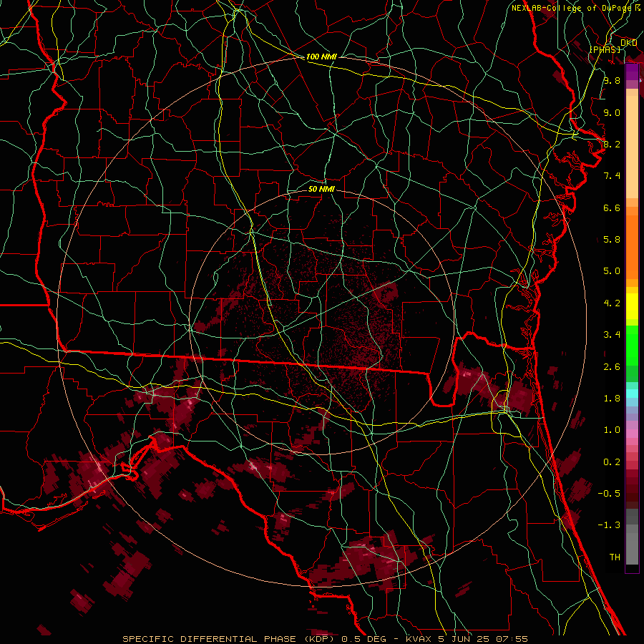644x644 pixels.
Task: Click the 1.0 legend value
Action: [612, 430]
